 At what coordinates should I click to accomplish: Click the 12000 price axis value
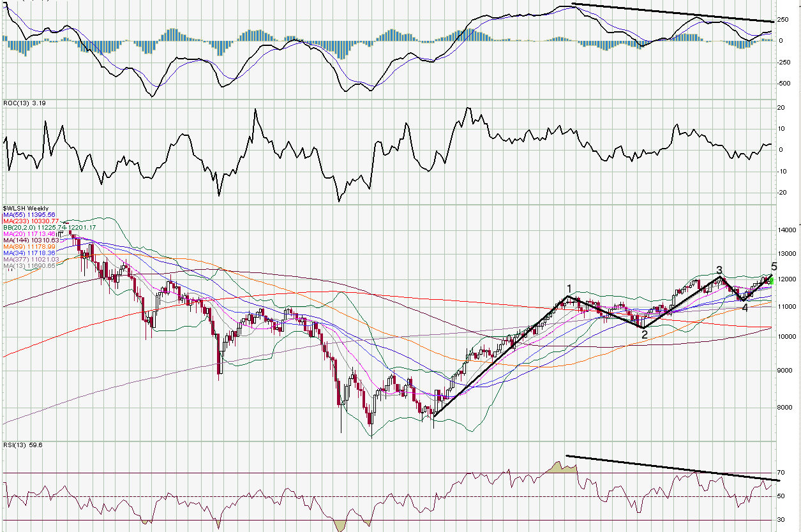[x=788, y=279]
